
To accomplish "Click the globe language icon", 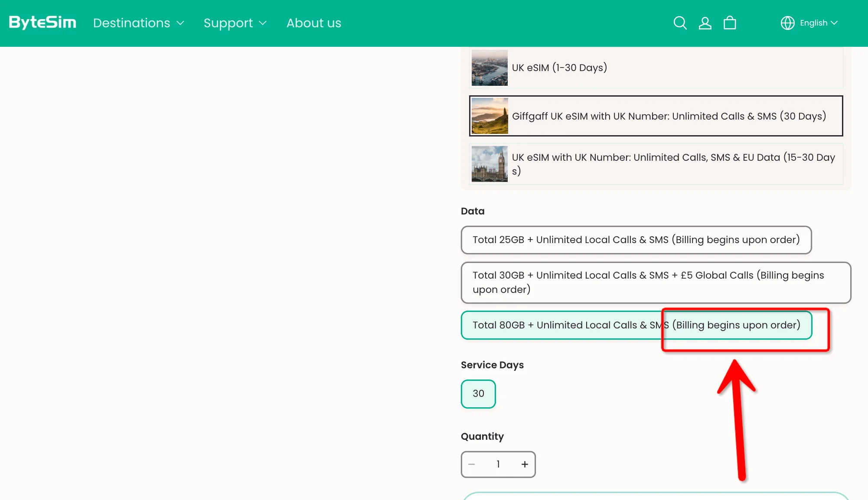I will [787, 23].
